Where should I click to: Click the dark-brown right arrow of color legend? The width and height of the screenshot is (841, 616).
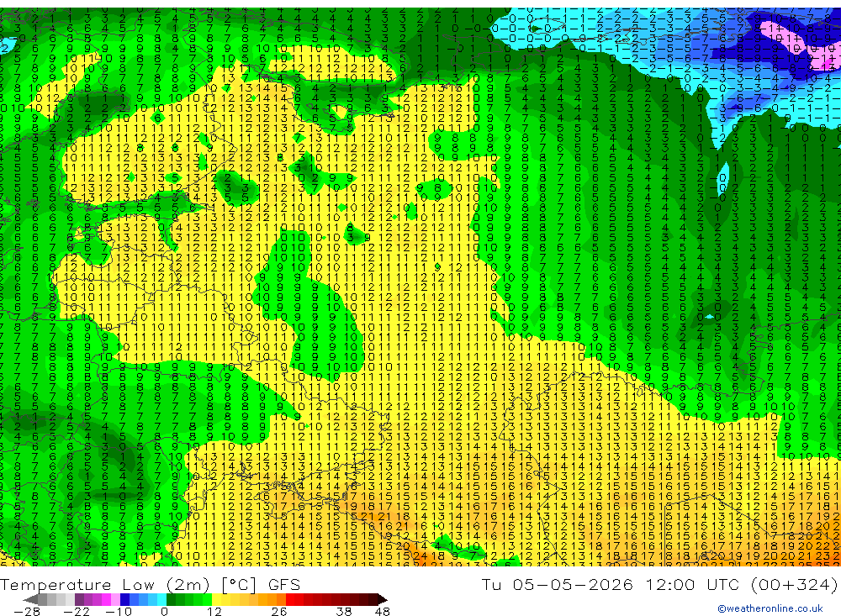point(383,599)
